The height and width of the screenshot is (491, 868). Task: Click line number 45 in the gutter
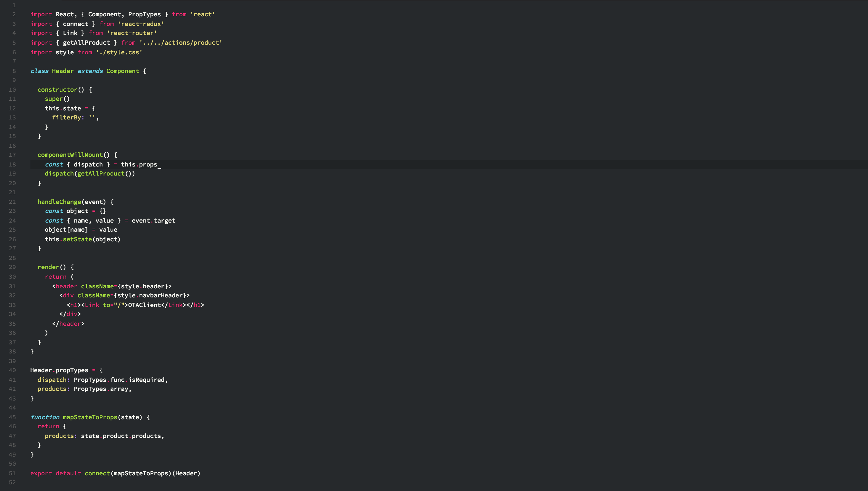(12, 417)
